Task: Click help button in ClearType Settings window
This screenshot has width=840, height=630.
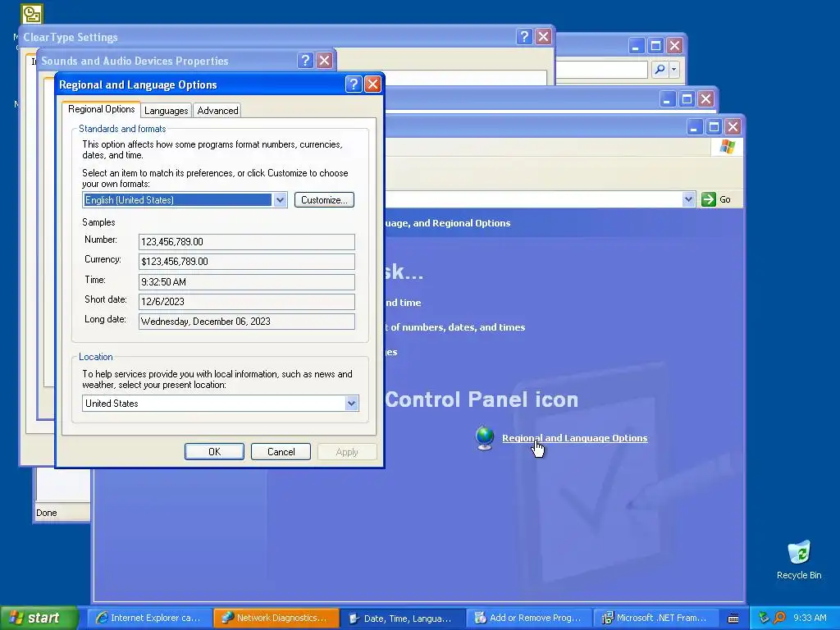Action: 524,36
